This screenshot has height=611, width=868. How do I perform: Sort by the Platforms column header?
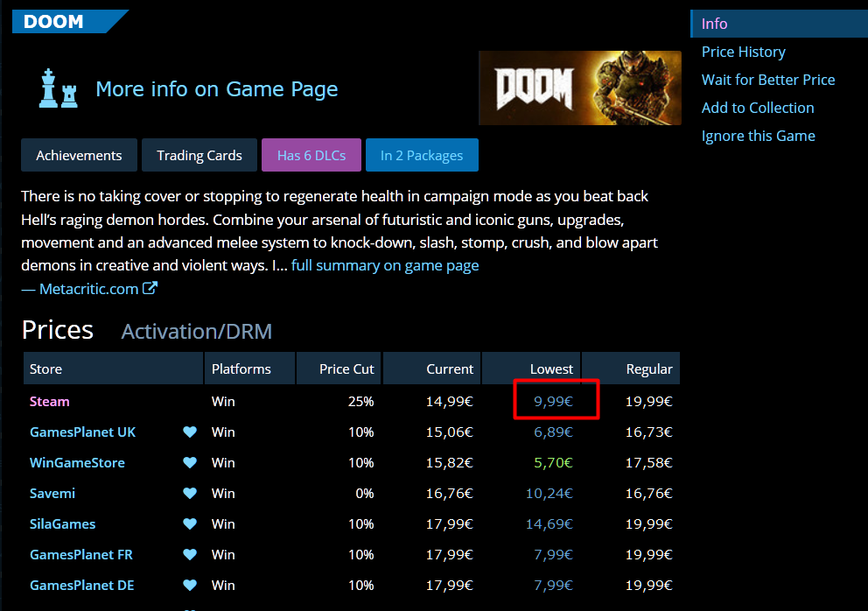coord(249,369)
